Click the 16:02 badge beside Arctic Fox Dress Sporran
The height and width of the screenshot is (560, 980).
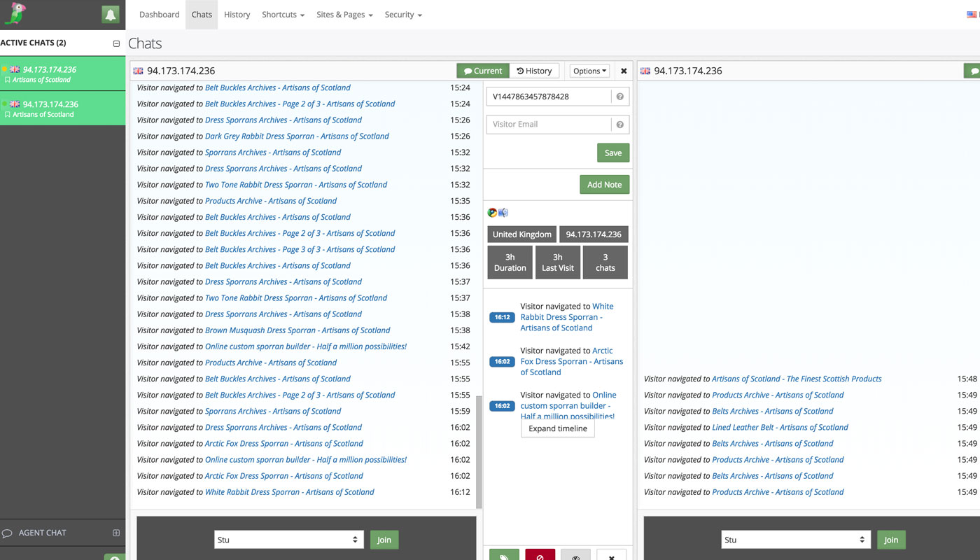click(502, 362)
